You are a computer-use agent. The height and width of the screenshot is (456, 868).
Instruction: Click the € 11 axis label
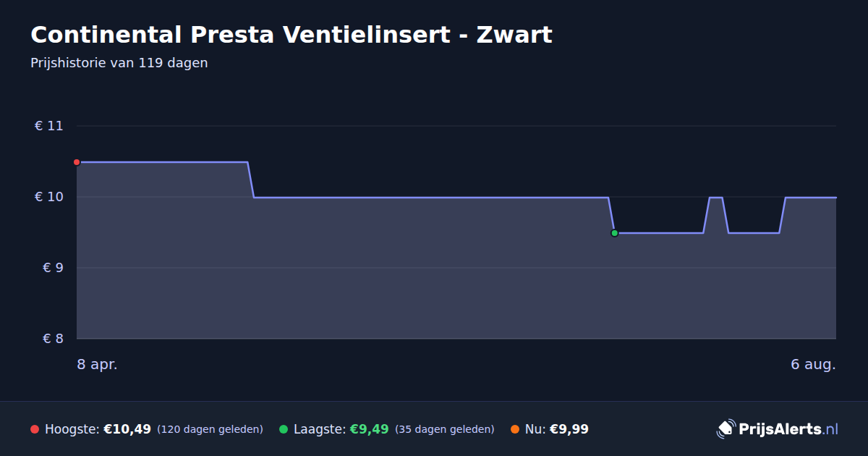[x=49, y=126]
